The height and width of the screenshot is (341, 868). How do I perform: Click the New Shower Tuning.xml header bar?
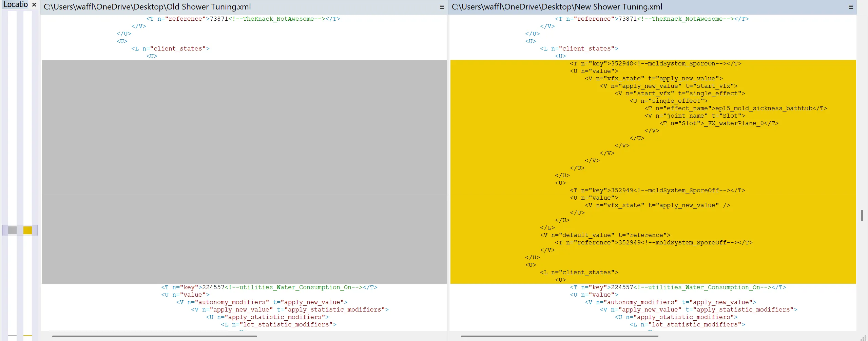[x=556, y=6]
